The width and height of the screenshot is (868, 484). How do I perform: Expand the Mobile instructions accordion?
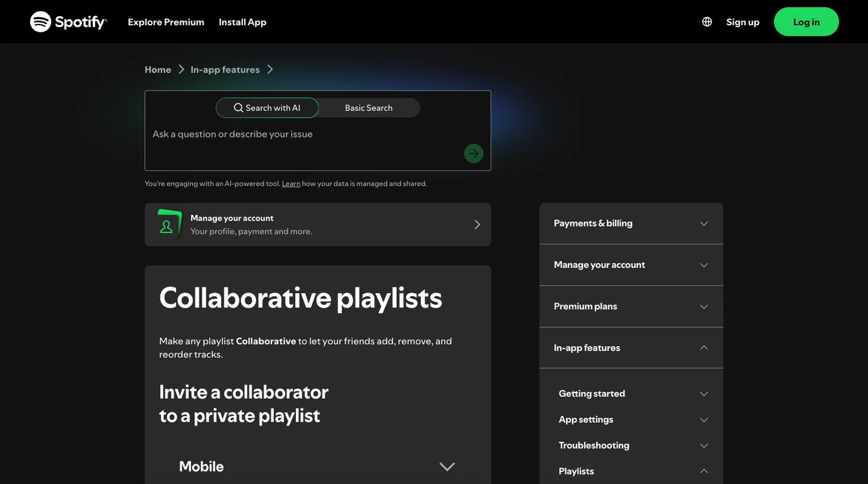click(317, 466)
